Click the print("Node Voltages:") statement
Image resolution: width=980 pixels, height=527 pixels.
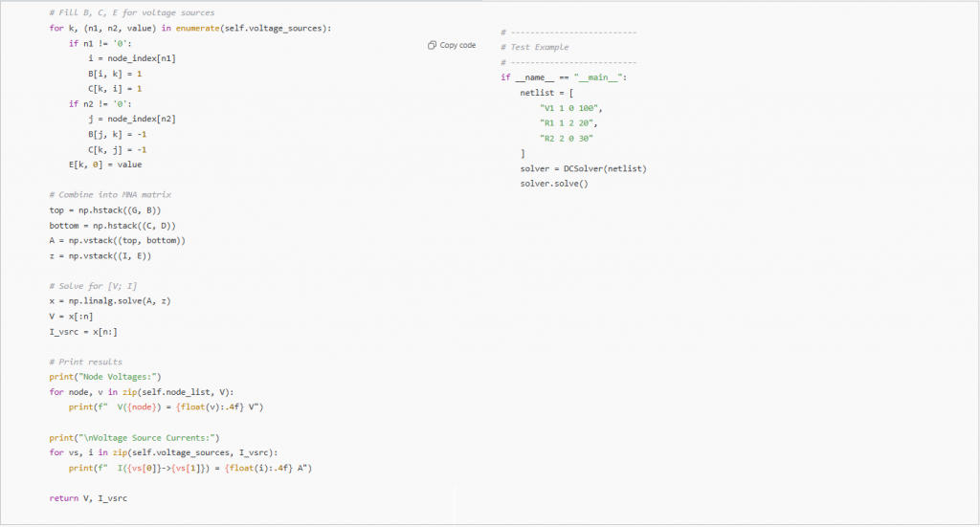click(106, 377)
